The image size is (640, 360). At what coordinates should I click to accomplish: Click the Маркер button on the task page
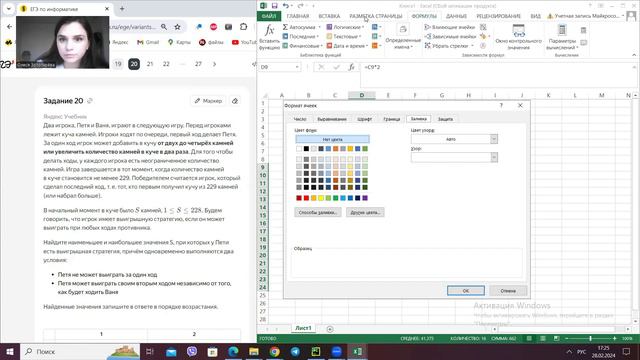208,101
